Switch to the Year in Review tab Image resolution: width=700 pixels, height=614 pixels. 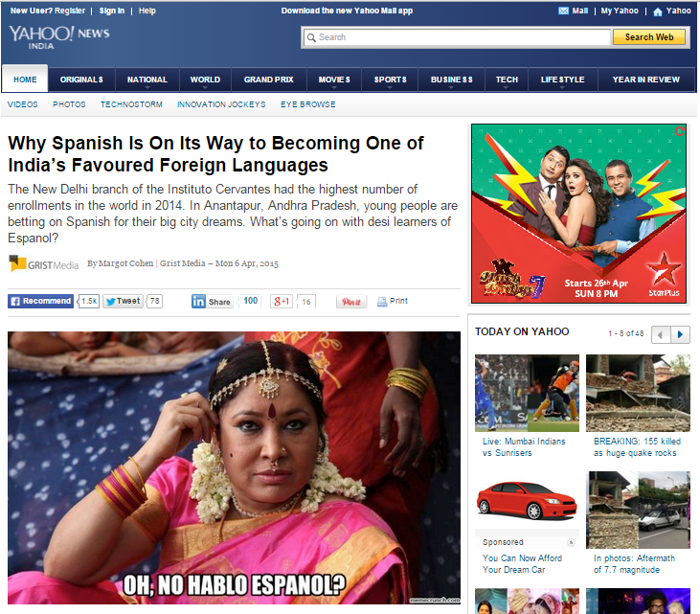click(x=645, y=80)
